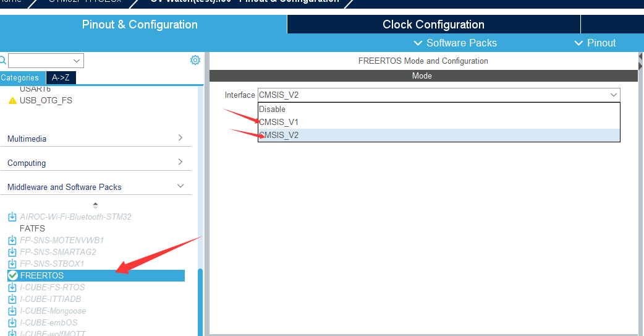Switch to the A->Z tab

(61, 78)
